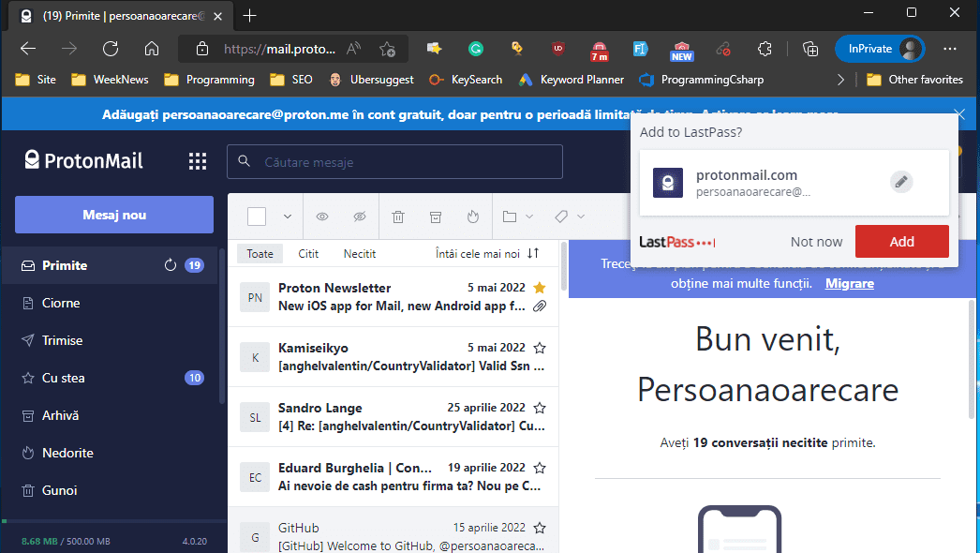Follow the Migrare link
Image resolution: width=980 pixels, height=553 pixels.
850,283
